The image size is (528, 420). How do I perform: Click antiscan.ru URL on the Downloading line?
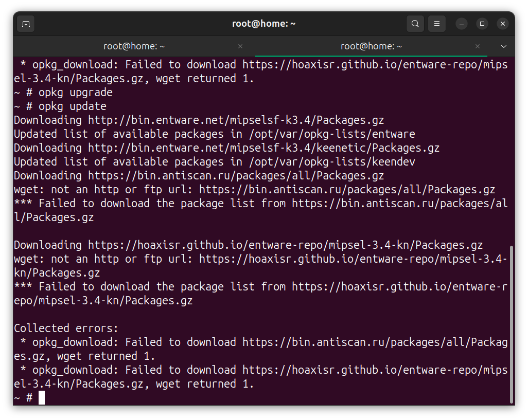point(236,176)
